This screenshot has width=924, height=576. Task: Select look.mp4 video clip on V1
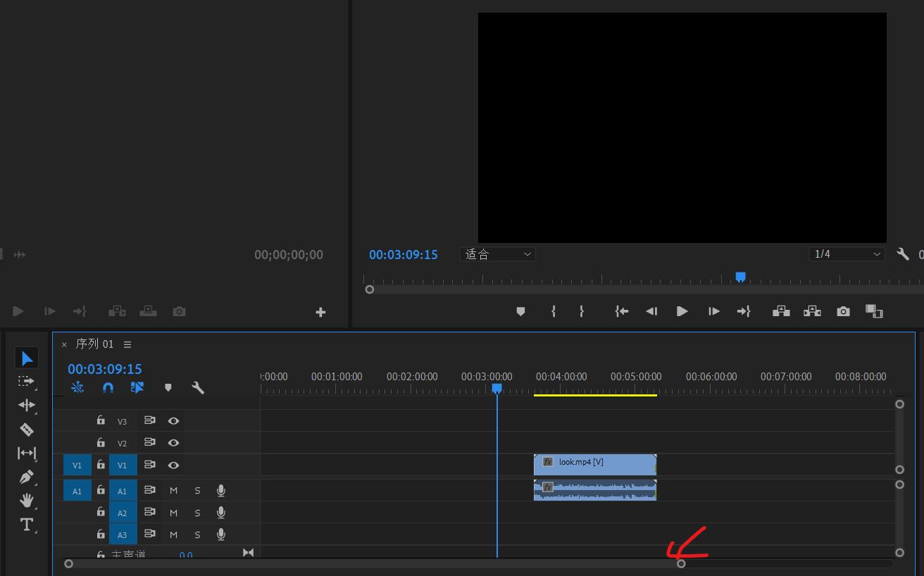[595, 465]
